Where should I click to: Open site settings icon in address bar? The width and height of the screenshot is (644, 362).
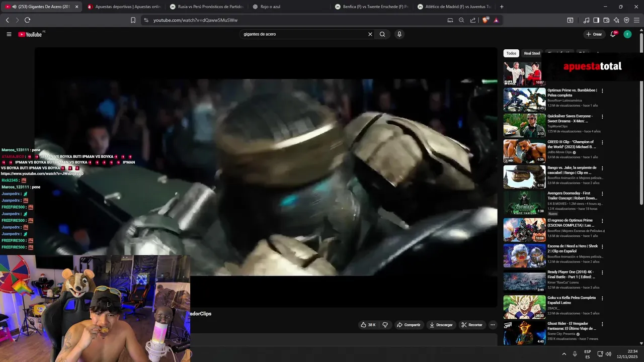(x=146, y=20)
